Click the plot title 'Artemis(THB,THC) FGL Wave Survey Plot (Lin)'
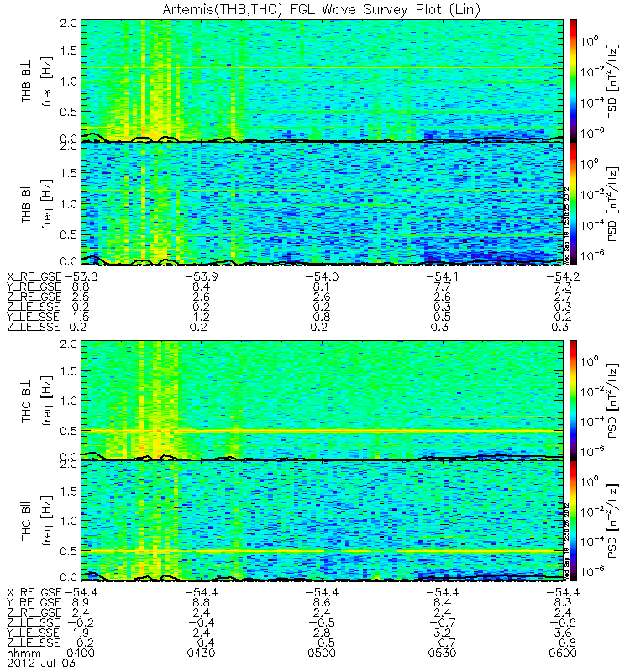 coord(322,9)
